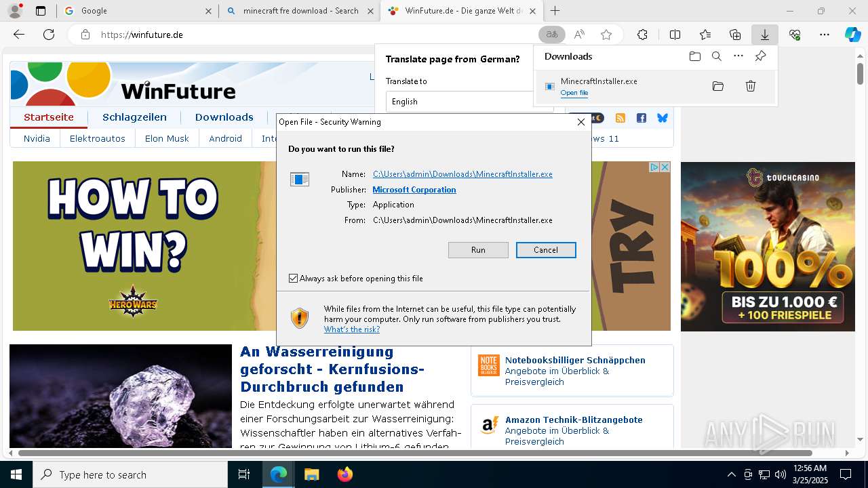
Task: Select the WinFuture.de tab
Action: click(462, 11)
